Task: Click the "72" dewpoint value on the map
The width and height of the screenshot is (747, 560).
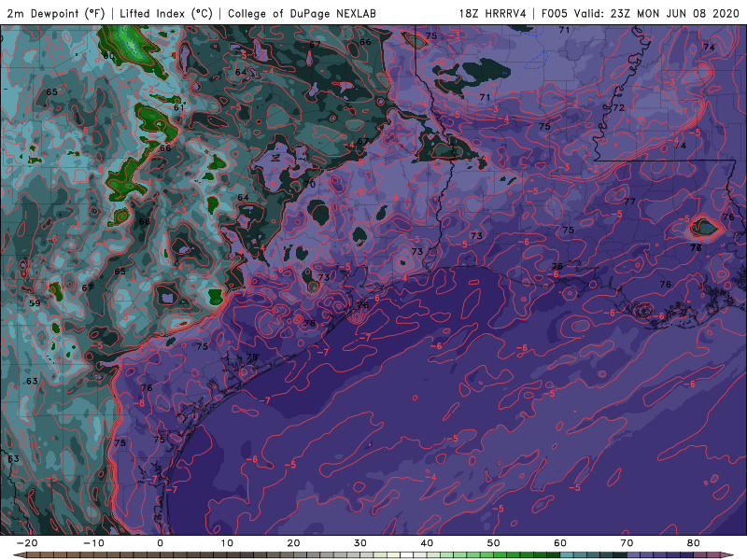Action: [618, 108]
